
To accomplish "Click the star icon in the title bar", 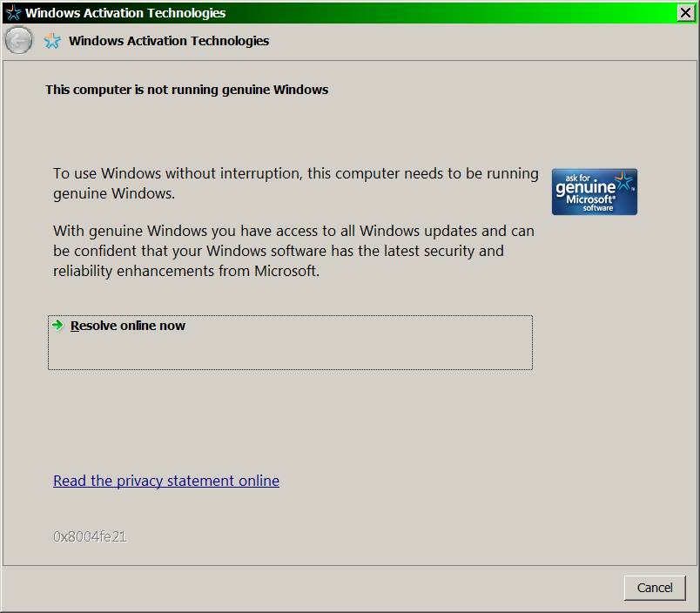I will point(13,12).
